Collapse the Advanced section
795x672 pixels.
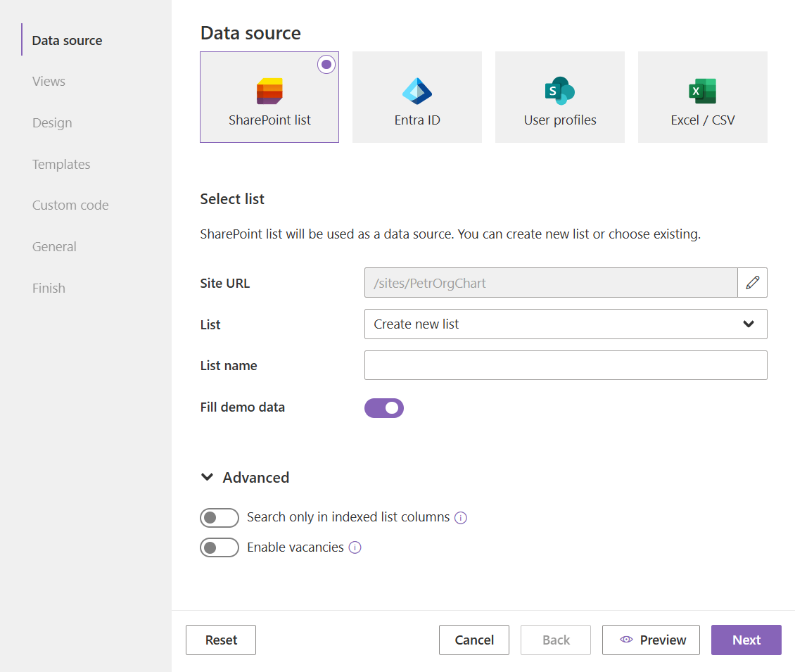pos(245,477)
